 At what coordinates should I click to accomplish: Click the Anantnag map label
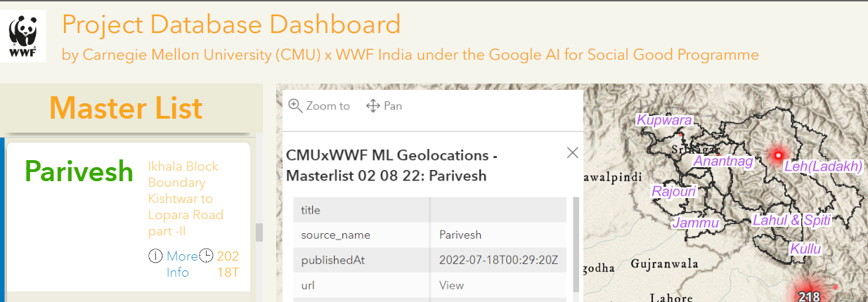pyautogui.click(x=723, y=162)
